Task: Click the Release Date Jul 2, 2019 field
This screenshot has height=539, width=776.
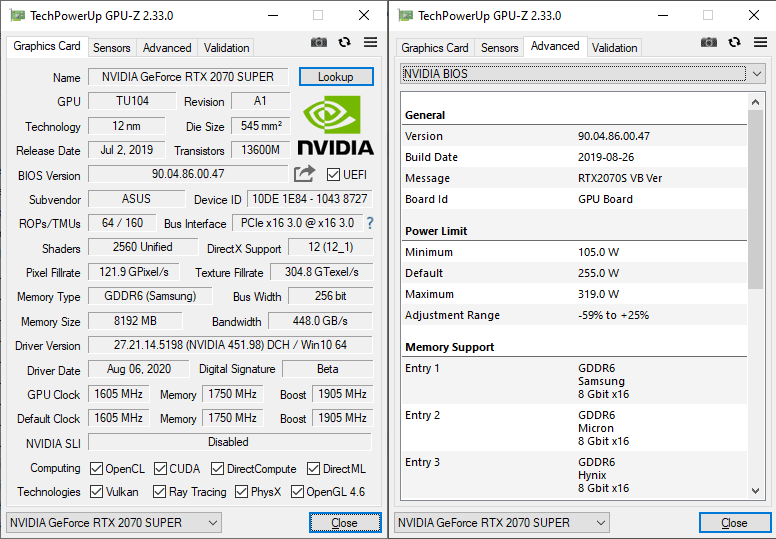Action: click(127, 150)
